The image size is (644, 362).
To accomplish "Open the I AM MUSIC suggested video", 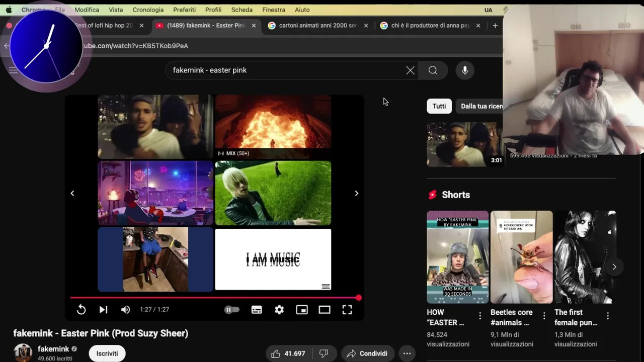I will [273, 259].
